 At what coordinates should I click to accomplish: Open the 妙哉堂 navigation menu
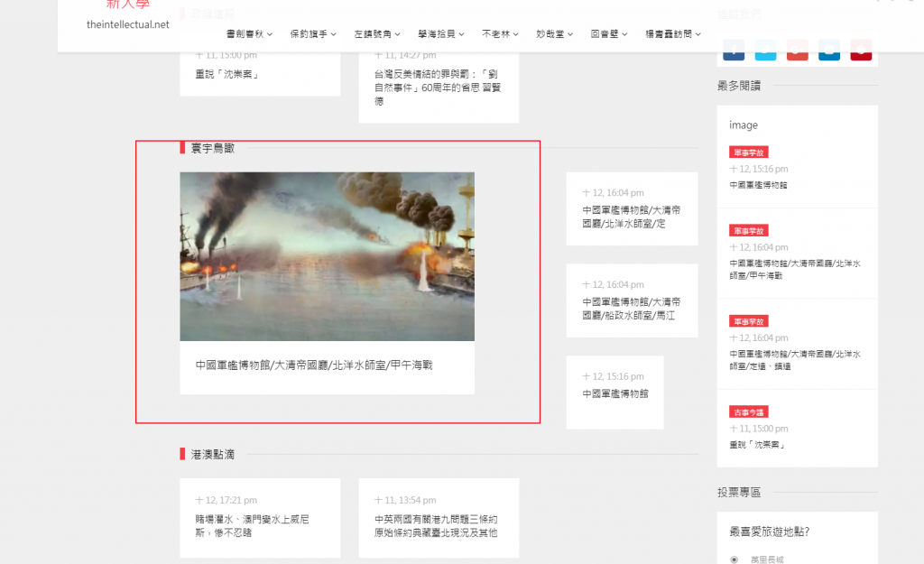tap(555, 33)
